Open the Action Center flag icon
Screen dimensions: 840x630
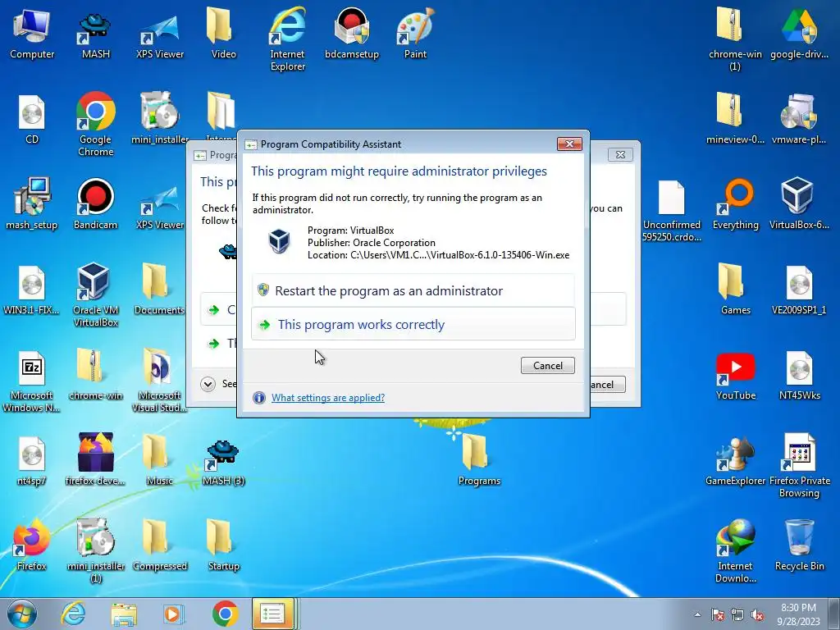point(718,614)
